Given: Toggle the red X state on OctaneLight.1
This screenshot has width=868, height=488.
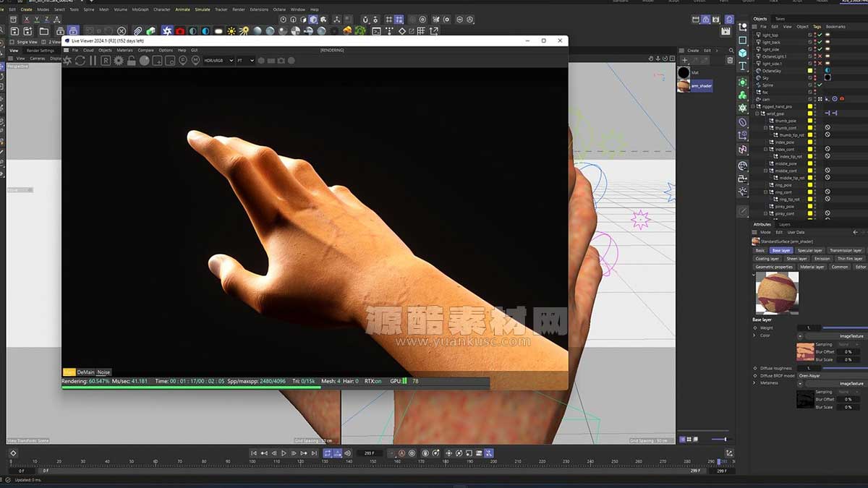Looking at the screenshot, I should pos(820,56).
